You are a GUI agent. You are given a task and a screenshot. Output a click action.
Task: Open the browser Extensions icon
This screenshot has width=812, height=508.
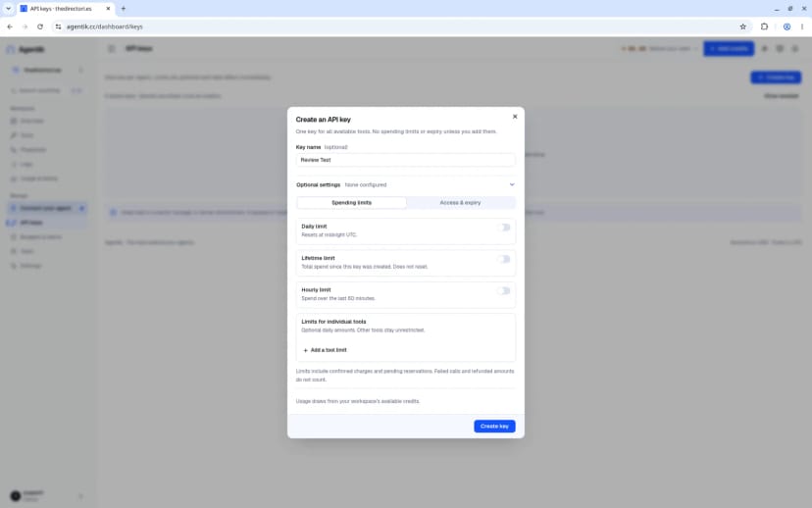(x=764, y=26)
